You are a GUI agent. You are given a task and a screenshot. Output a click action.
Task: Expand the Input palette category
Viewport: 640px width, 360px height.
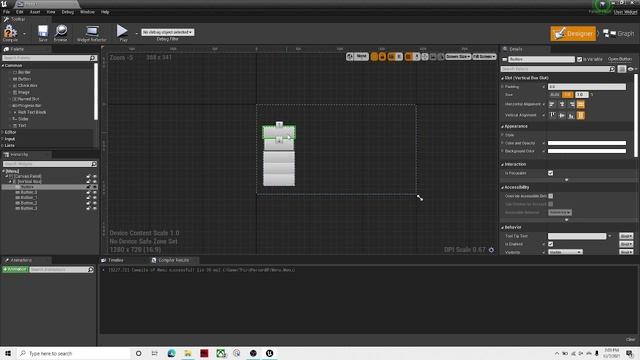tap(3, 139)
